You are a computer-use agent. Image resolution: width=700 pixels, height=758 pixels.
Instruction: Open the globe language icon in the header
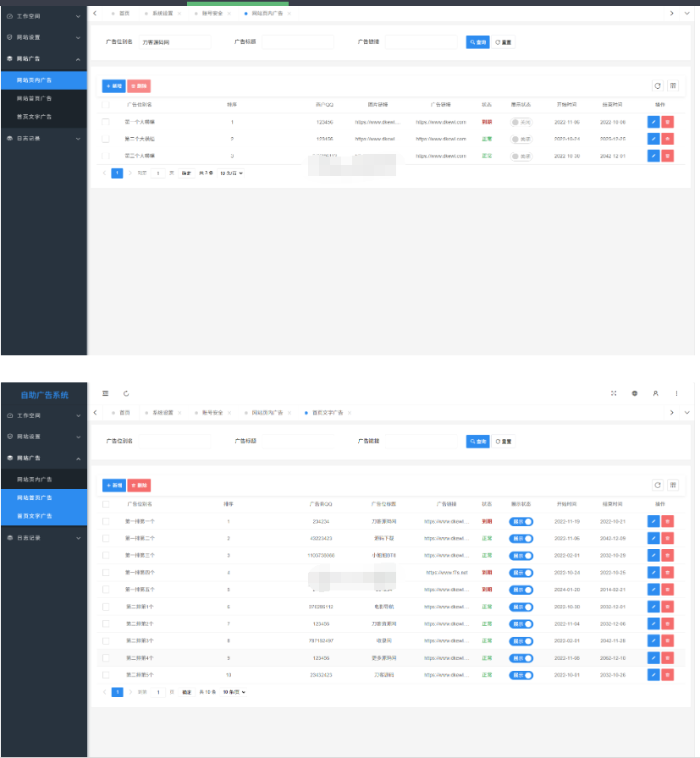(x=635, y=393)
